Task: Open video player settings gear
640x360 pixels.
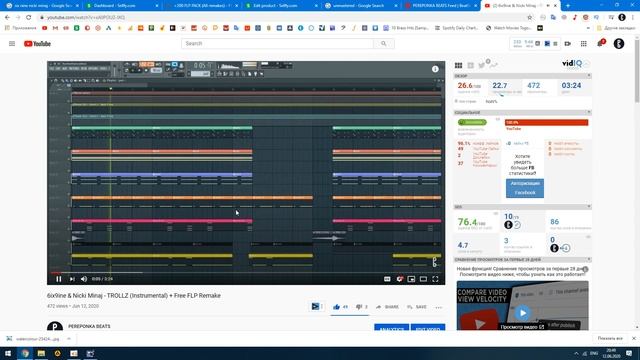Action: pyautogui.click(x=399, y=279)
